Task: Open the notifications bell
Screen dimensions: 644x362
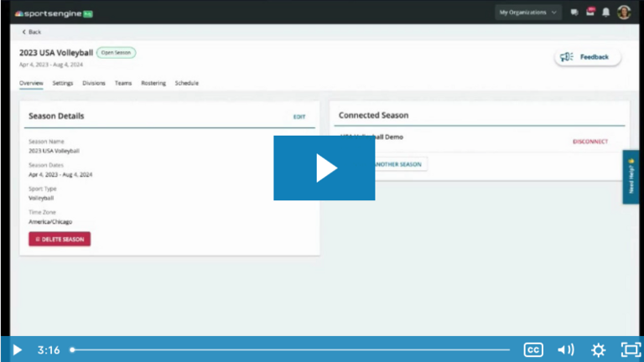Action: click(605, 13)
